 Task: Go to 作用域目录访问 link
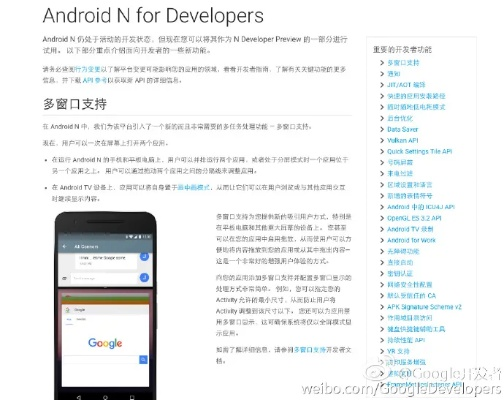pyautogui.click(x=409, y=318)
